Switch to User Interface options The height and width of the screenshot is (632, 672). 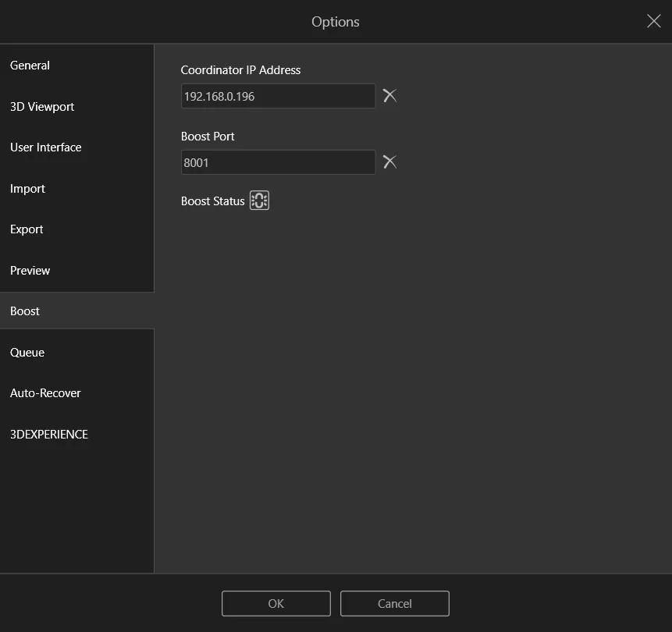tap(77, 147)
